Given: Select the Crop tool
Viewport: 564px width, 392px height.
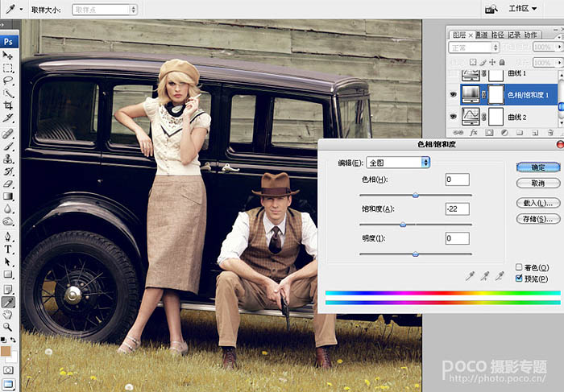Looking at the screenshot, I should 8,106.
